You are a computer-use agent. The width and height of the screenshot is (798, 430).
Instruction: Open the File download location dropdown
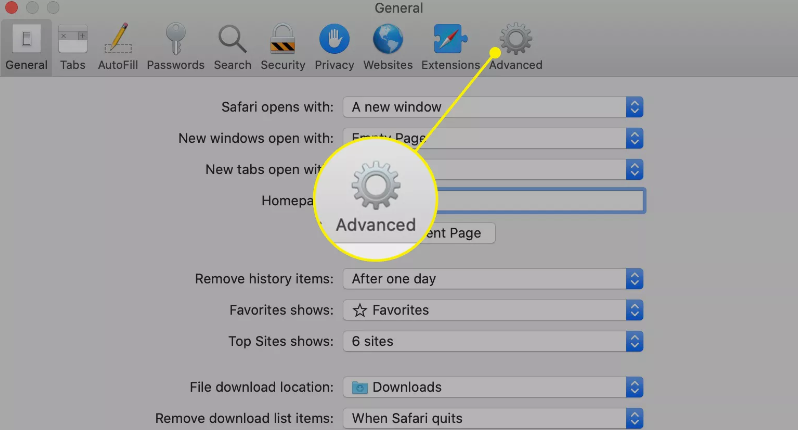point(493,387)
